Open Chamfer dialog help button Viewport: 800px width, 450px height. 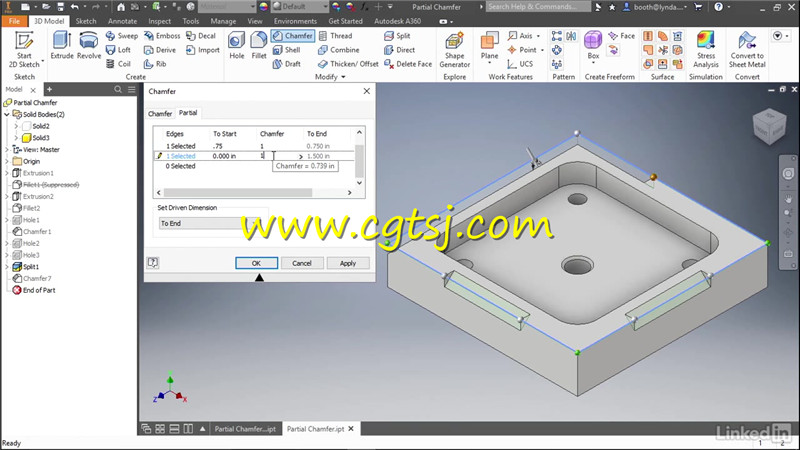pos(153,263)
